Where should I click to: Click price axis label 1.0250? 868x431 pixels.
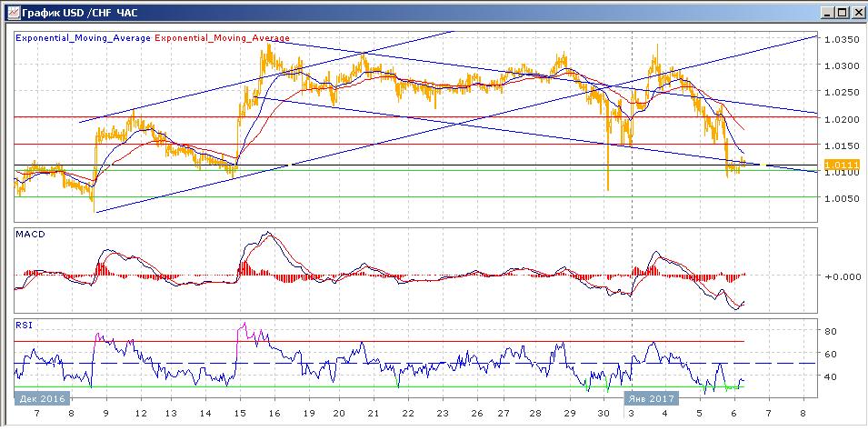(x=841, y=92)
